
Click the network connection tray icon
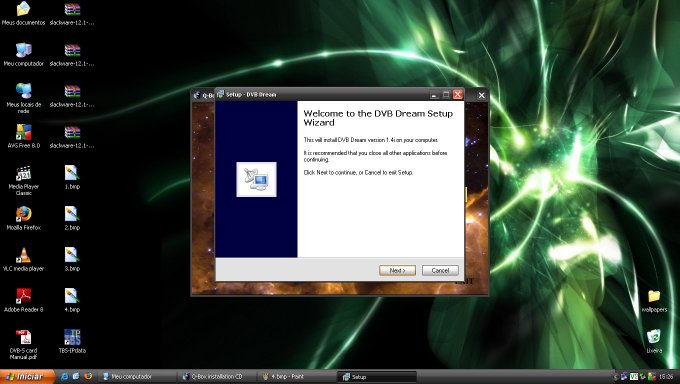624,377
